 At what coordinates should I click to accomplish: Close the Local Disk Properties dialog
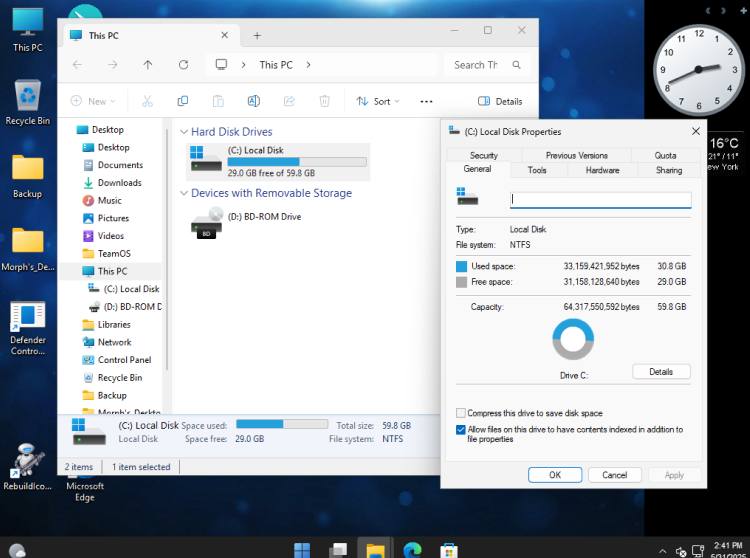pos(696,131)
